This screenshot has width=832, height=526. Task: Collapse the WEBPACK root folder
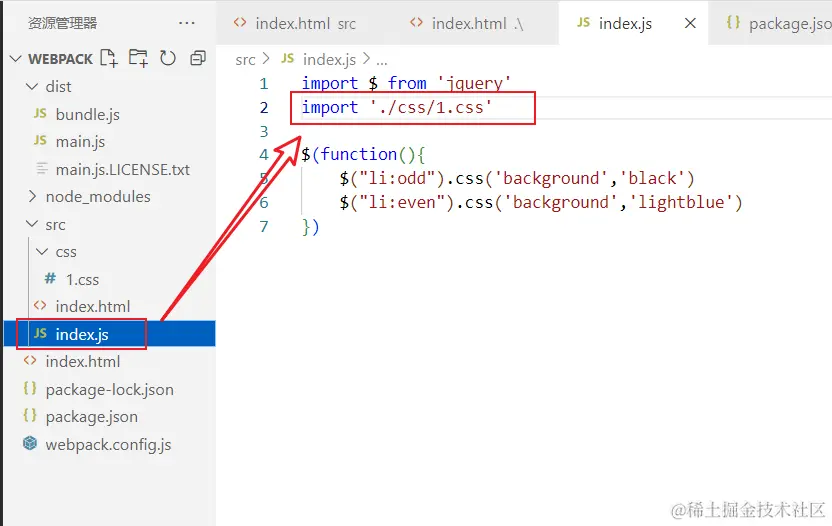16,58
